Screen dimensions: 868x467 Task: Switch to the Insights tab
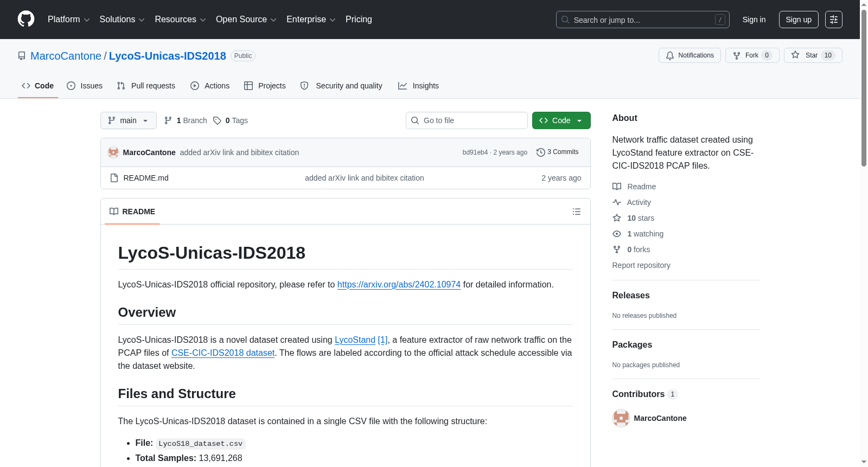(418, 86)
